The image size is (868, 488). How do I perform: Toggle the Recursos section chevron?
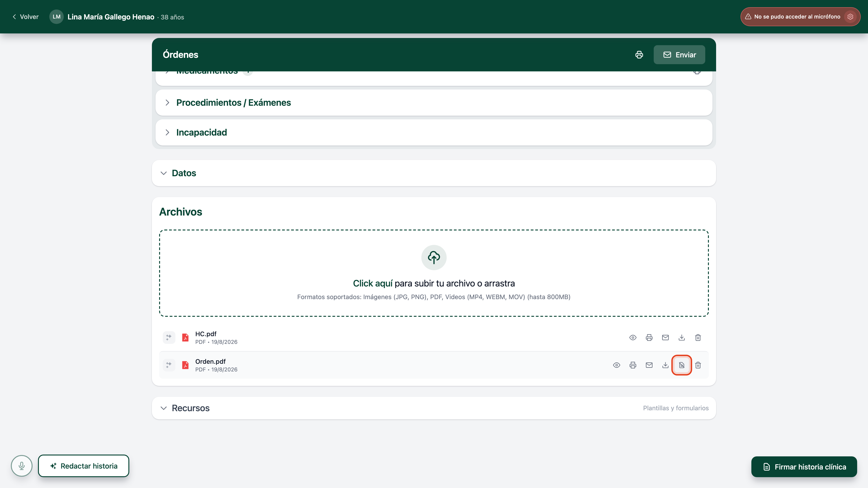tap(163, 408)
